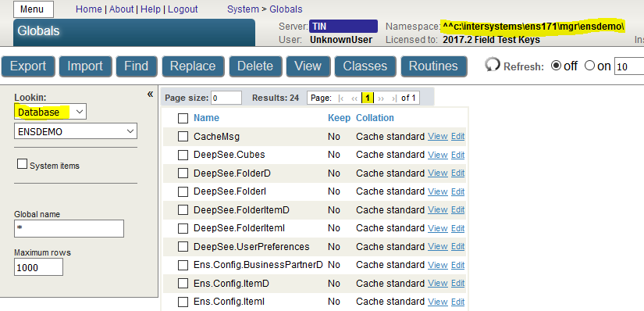The width and height of the screenshot is (644, 311).
Task: Click the System breadcrumb link
Action: point(243,9)
